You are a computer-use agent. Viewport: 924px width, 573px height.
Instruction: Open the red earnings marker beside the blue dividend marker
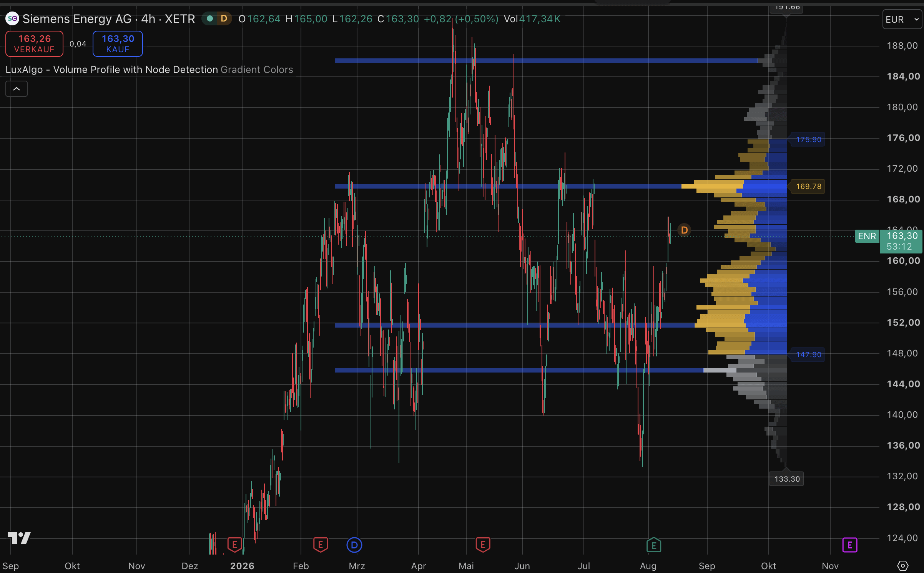click(321, 545)
